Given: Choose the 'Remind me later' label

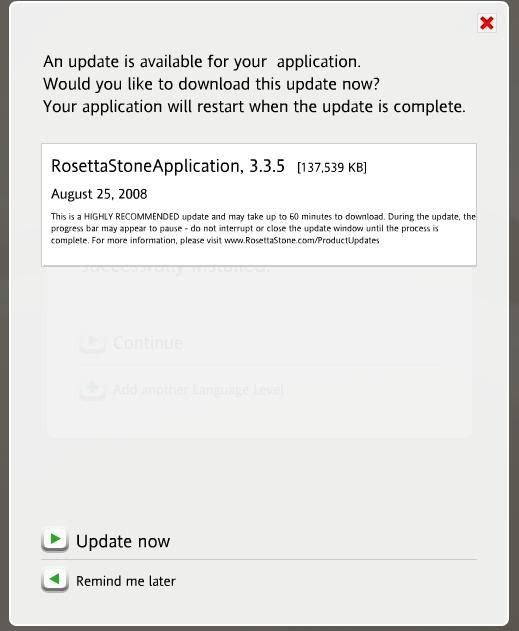Looking at the screenshot, I should (x=126, y=581).
